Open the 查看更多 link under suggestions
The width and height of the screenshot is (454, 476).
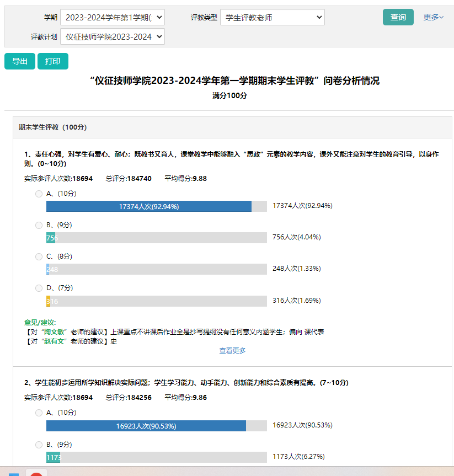tap(232, 351)
